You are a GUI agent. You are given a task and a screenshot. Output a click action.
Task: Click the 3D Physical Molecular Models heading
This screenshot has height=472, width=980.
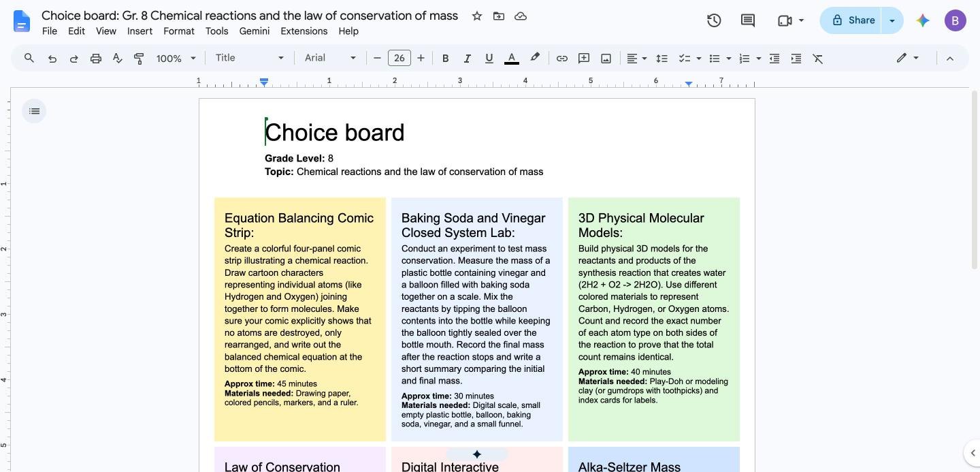click(x=641, y=225)
